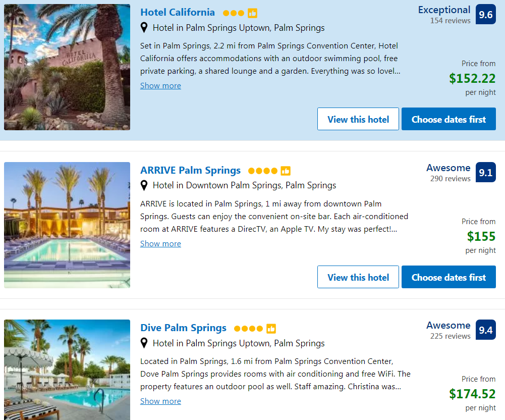Click View this hotel for Hotel California
Screen dimensions: 505x420
[358, 119]
